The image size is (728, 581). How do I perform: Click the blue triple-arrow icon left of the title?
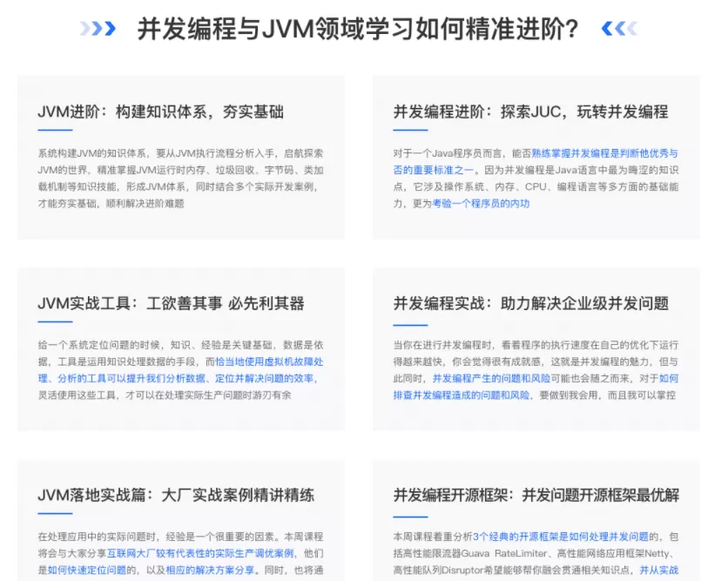tap(98, 29)
